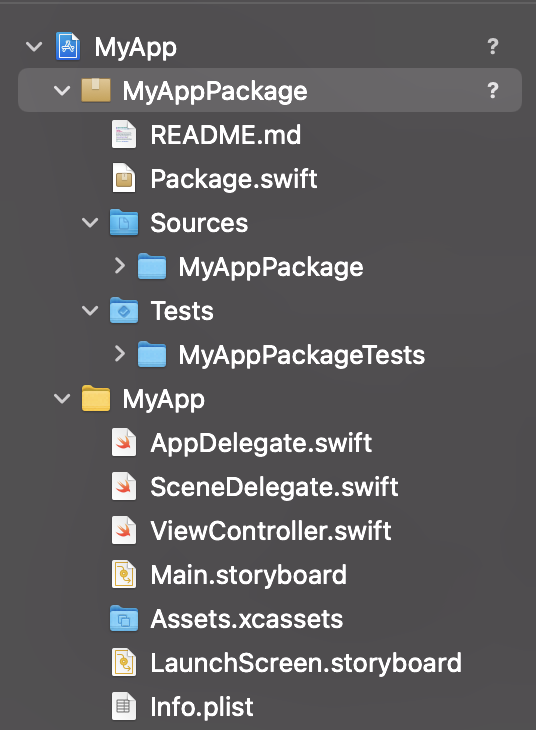Screen dimensions: 536x730
Task: Open AppDelegate.swift
Action: click(x=261, y=443)
